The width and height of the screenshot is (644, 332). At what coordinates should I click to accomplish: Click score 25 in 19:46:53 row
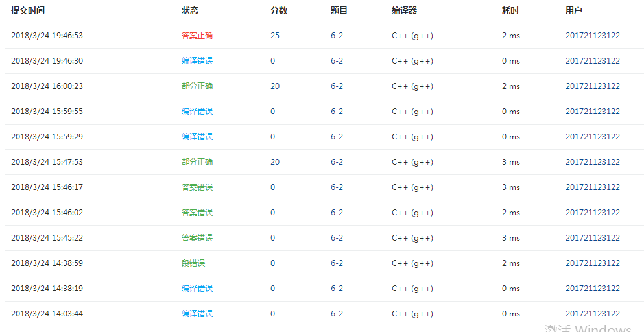[275, 36]
